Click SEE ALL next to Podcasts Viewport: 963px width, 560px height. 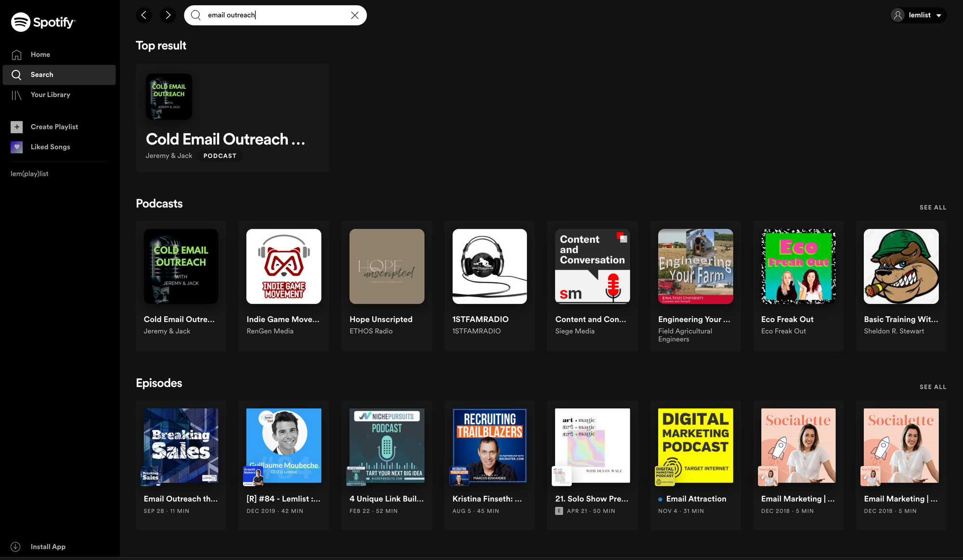933,207
